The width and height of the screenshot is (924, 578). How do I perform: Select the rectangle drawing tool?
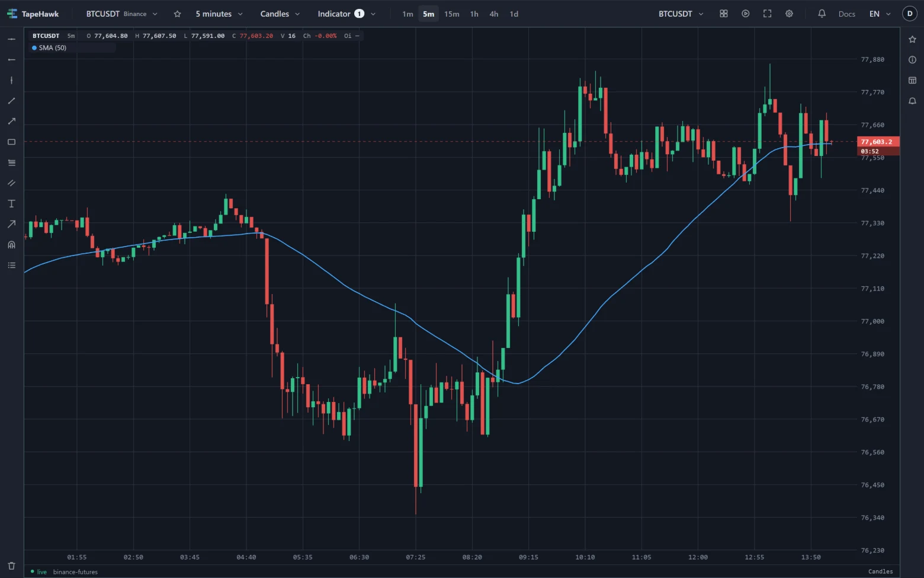click(11, 142)
